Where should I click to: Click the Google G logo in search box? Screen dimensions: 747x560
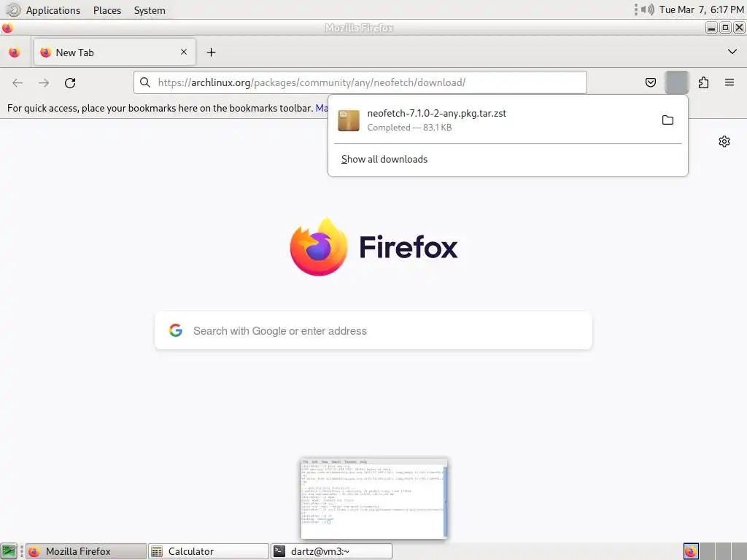pos(176,330)
